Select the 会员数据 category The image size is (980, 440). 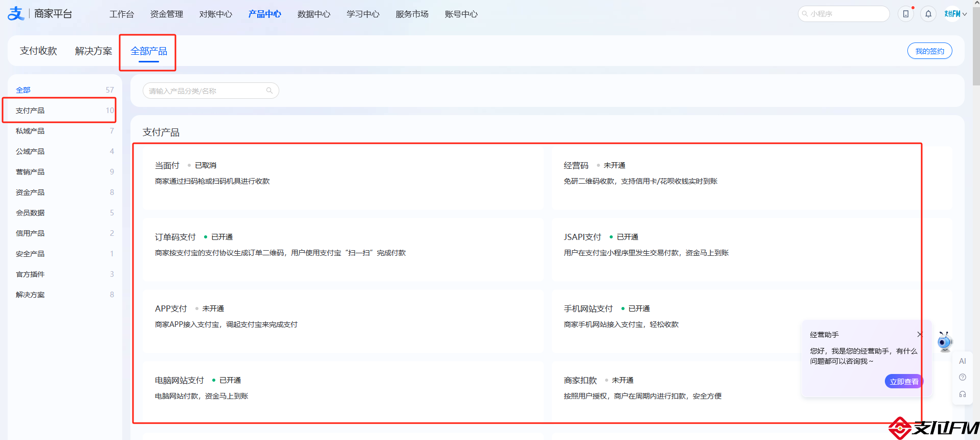click(65, 213)
